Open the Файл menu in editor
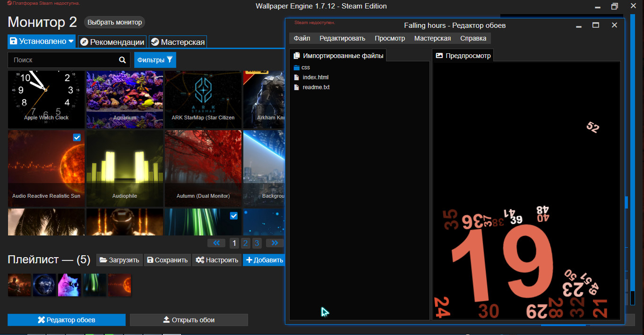Viewport: 644px width, 335px height. coord(301,38)
